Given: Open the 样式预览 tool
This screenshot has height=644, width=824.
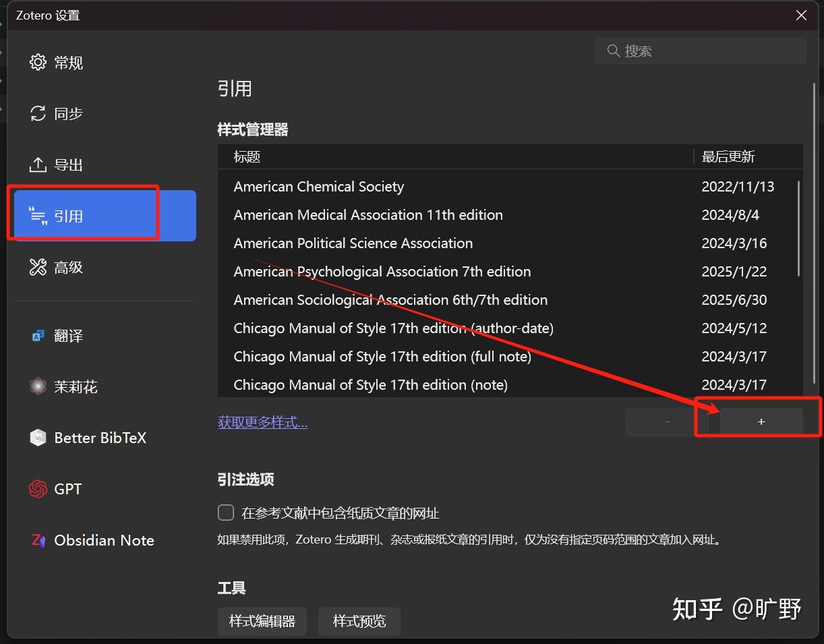Looking at the screenshot, I should click(359, 621).
